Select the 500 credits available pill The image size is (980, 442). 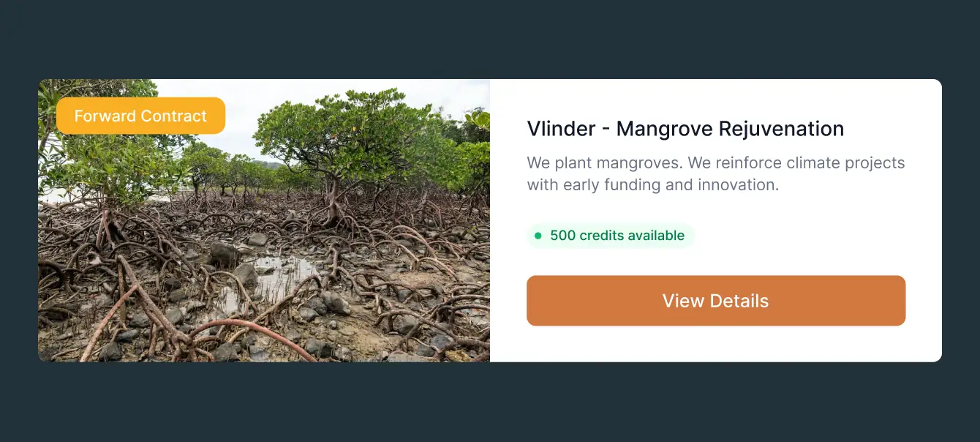610,236
